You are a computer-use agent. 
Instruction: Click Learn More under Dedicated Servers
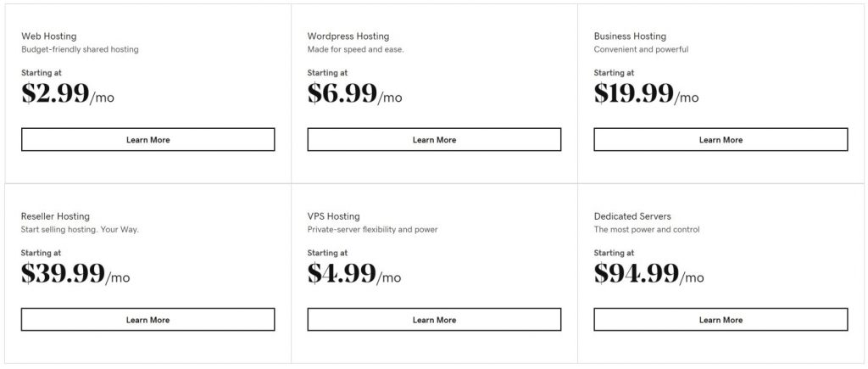coord(721,320)
